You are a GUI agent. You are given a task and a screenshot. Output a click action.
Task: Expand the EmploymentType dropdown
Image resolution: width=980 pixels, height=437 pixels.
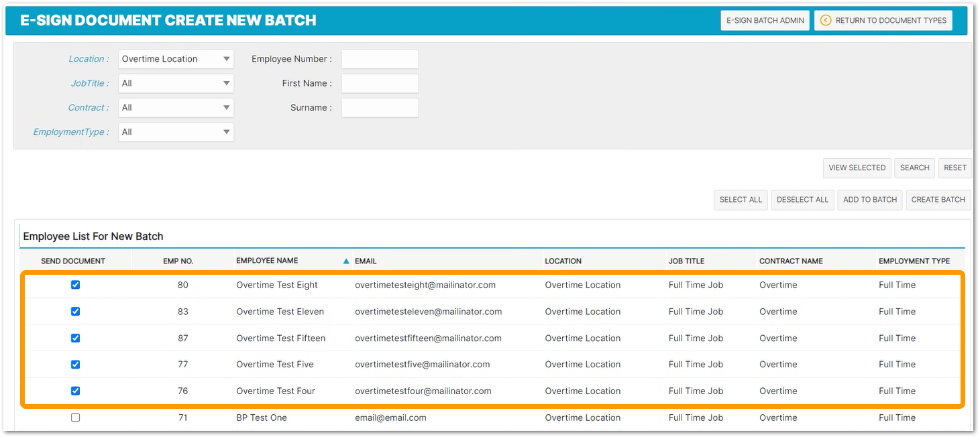tap(176, 132)
